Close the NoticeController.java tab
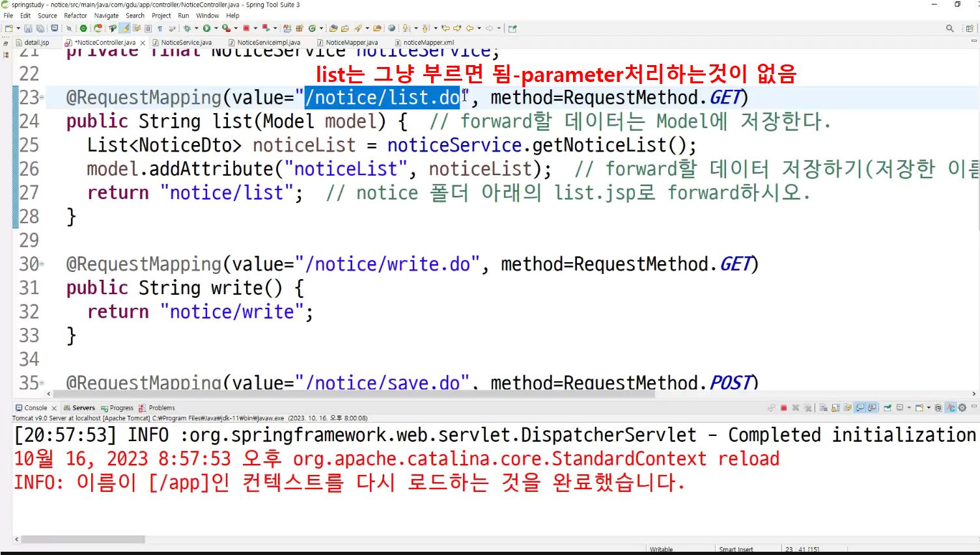 click(143, 43)
